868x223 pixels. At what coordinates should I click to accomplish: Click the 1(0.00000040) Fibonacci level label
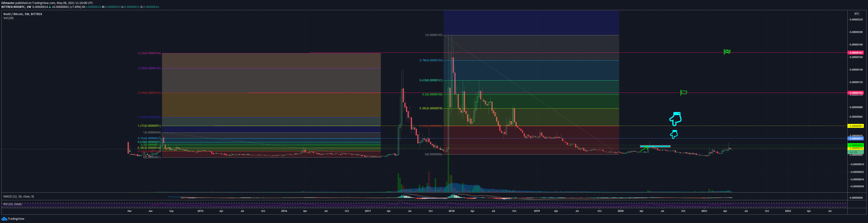[x=152, y=133]
